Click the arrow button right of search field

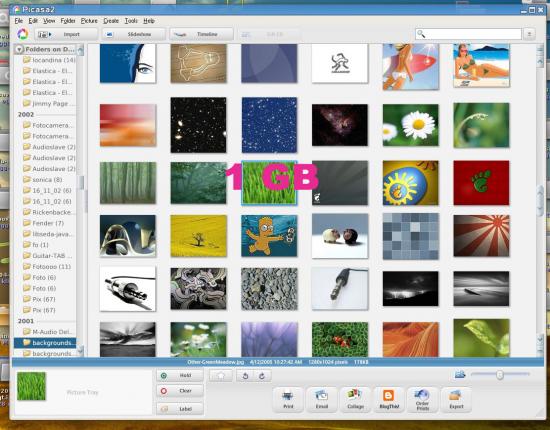click(x=529, y=34)
